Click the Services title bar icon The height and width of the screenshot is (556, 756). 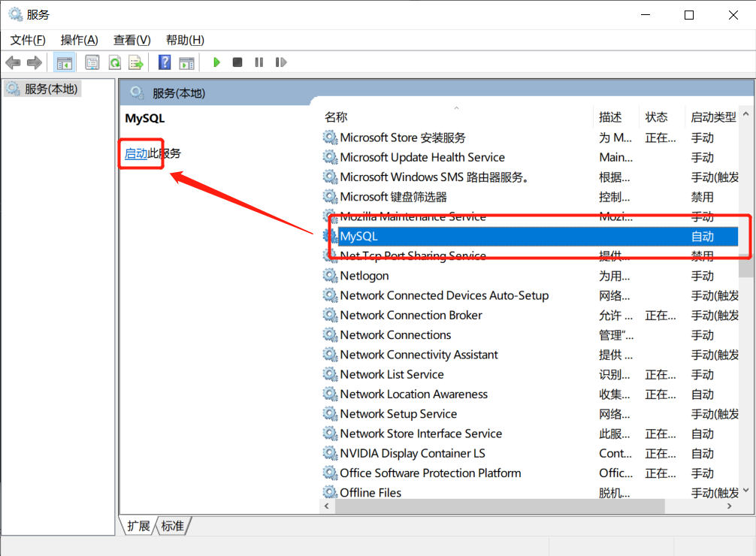pos(16,14)
